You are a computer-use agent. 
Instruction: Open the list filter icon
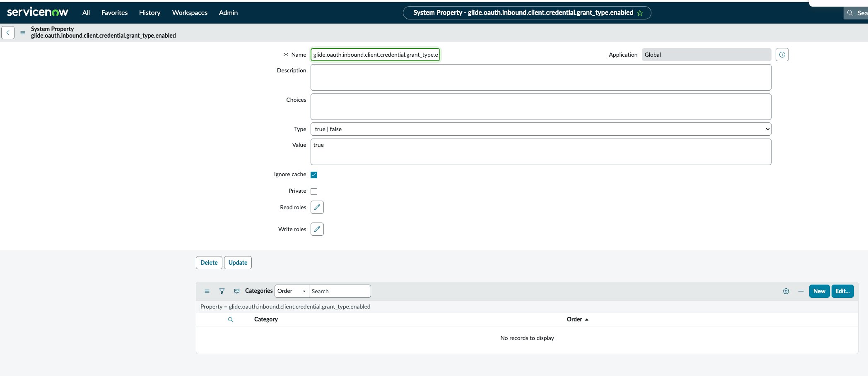222,291
